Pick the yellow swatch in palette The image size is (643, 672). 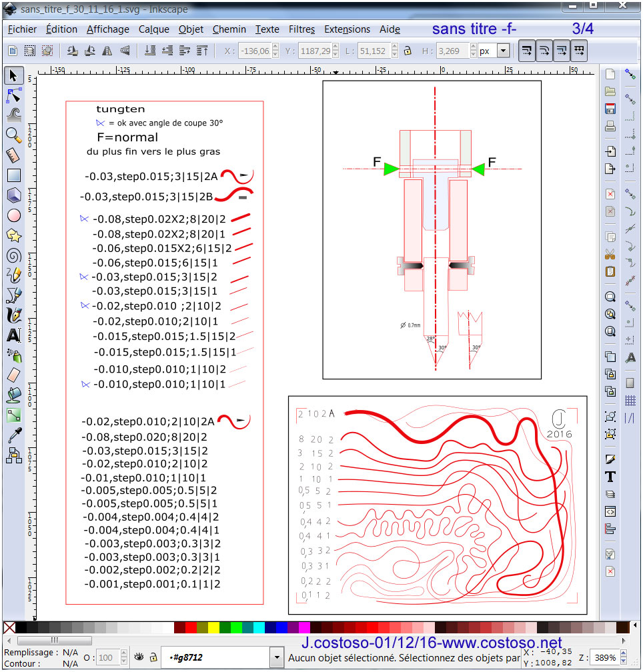[x=213, y=627]
